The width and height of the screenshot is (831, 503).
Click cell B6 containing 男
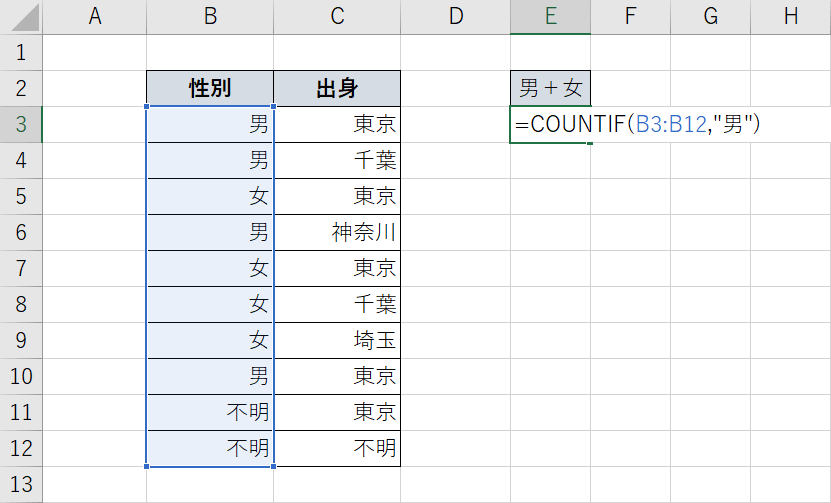click(x=210, y=233)
